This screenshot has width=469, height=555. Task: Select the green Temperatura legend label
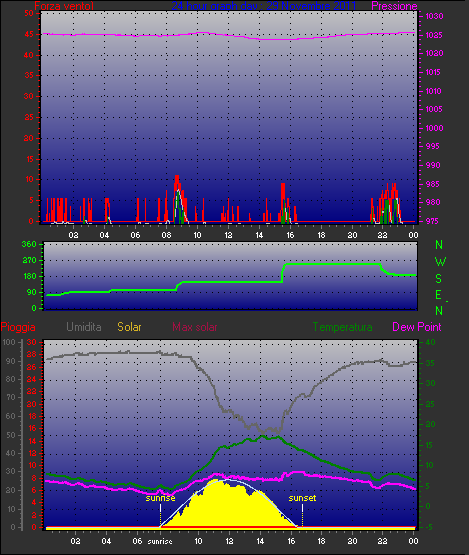coord(342,327)
